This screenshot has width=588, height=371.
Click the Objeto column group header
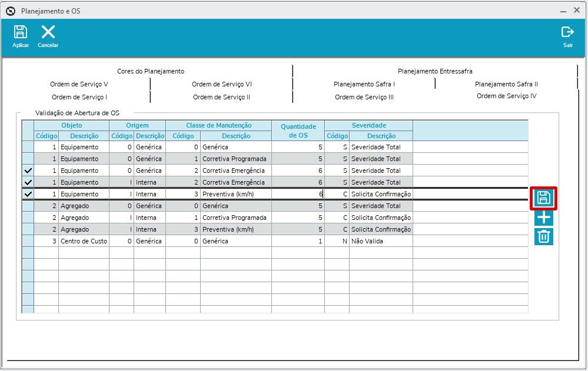click(71, 126)
